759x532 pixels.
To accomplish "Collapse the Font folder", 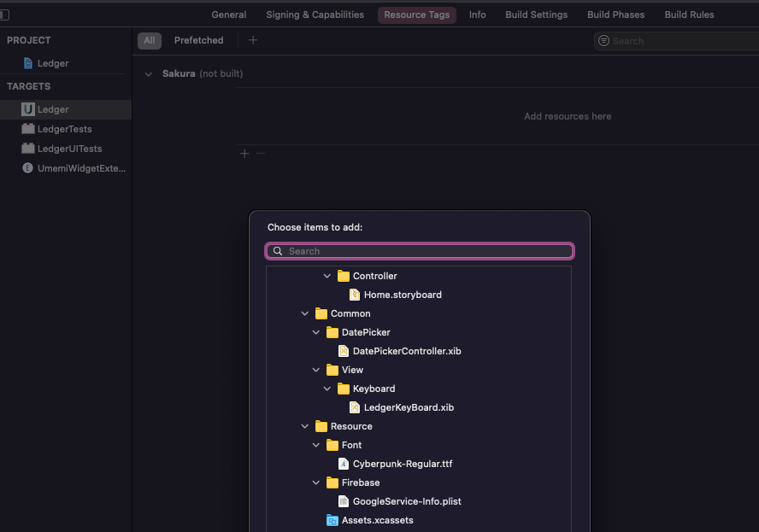I will [x=316, y=446].
